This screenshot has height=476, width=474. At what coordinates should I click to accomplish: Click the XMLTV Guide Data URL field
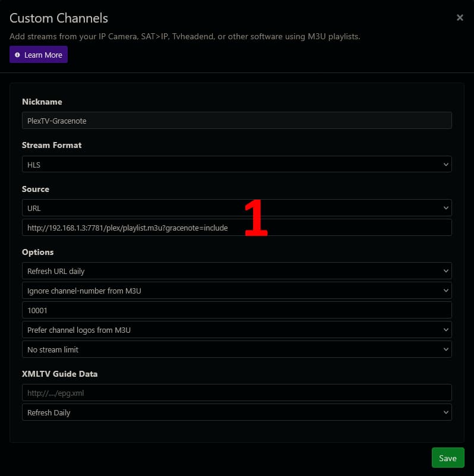236,393
